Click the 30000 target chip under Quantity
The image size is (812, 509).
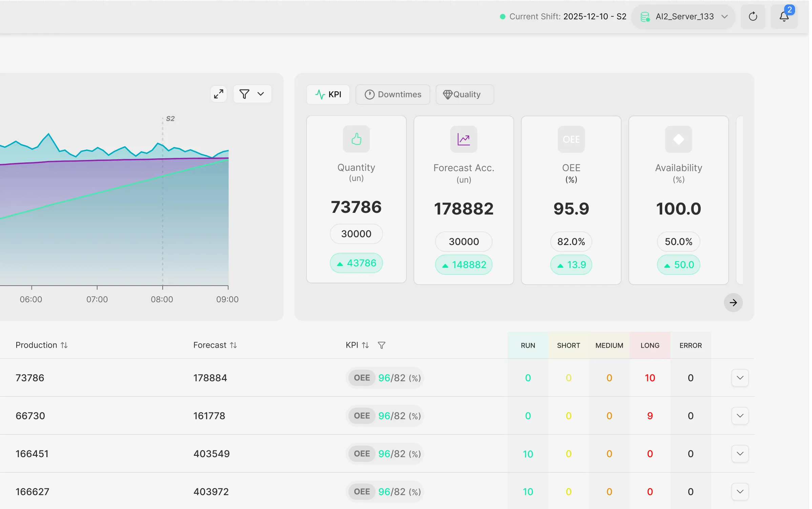[x=356, y=233]
